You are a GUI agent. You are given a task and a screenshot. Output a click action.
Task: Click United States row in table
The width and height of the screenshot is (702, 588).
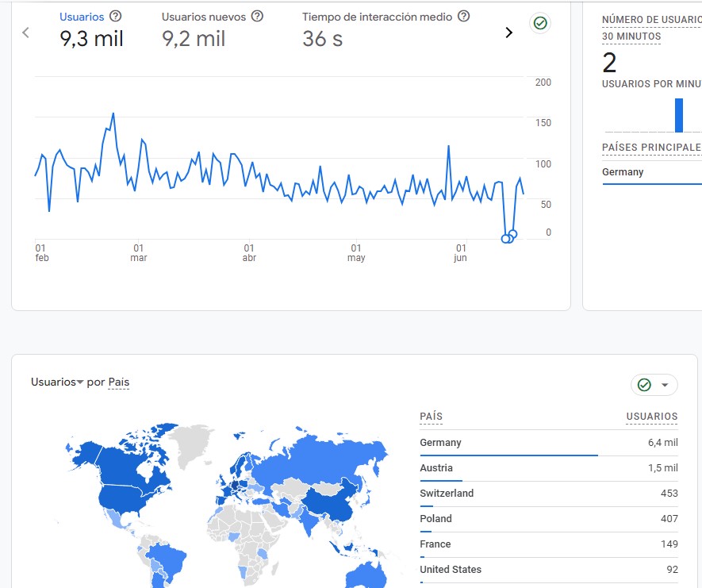(549, 570)
